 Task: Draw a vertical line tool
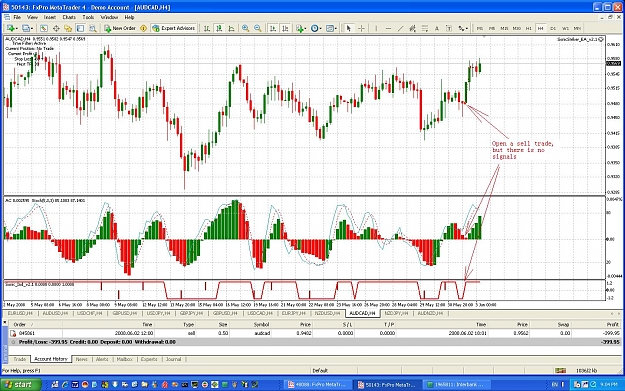376,28
